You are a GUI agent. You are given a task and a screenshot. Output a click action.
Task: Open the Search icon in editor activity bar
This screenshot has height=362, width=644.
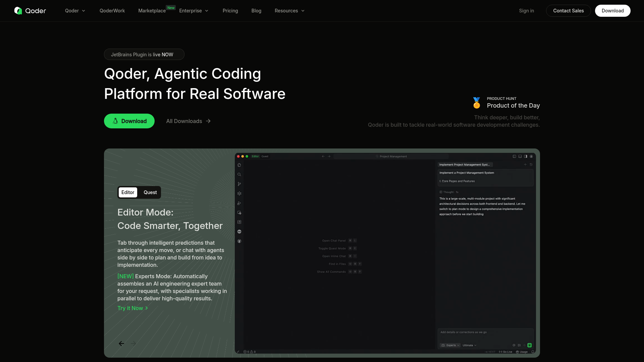coord(239,174)
